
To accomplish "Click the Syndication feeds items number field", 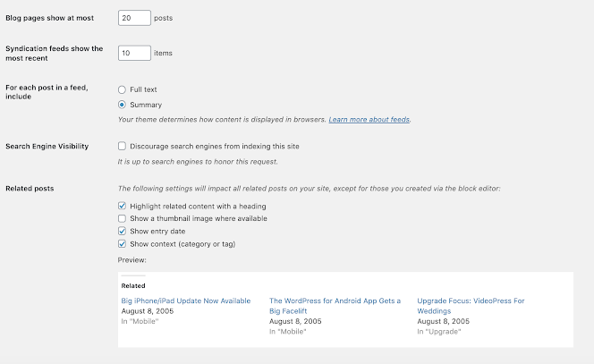I will 134,53.
